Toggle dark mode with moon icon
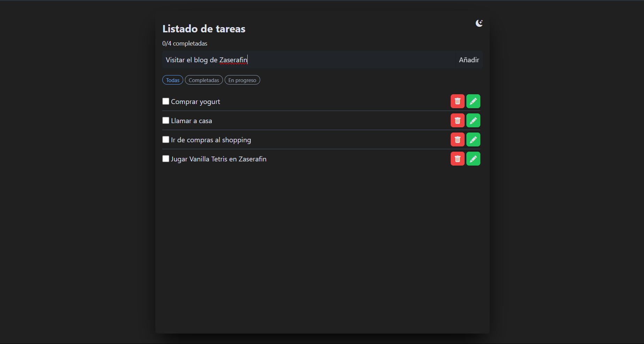 (x=479, y=23)
